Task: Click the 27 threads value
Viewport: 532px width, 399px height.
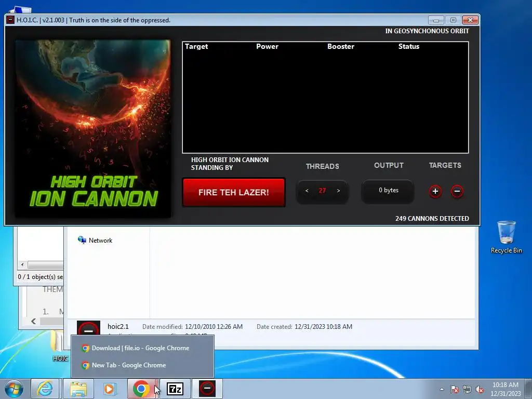Action: click(322, 191)
